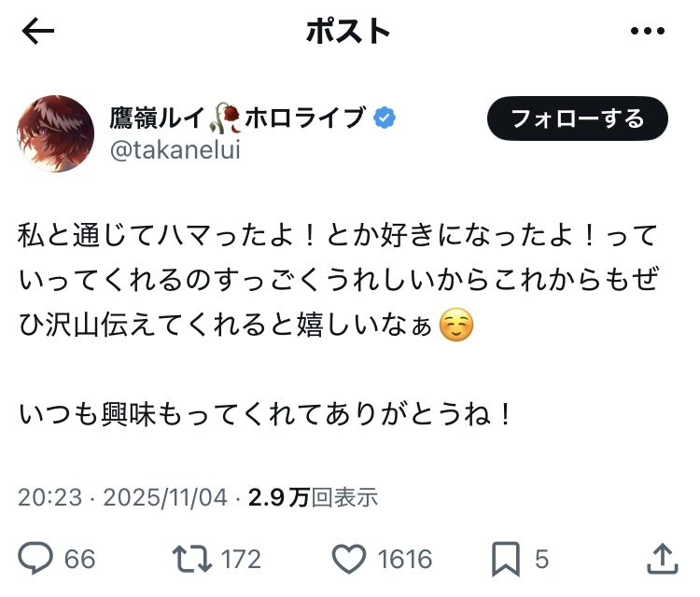Tap the share upload icon

661,558
